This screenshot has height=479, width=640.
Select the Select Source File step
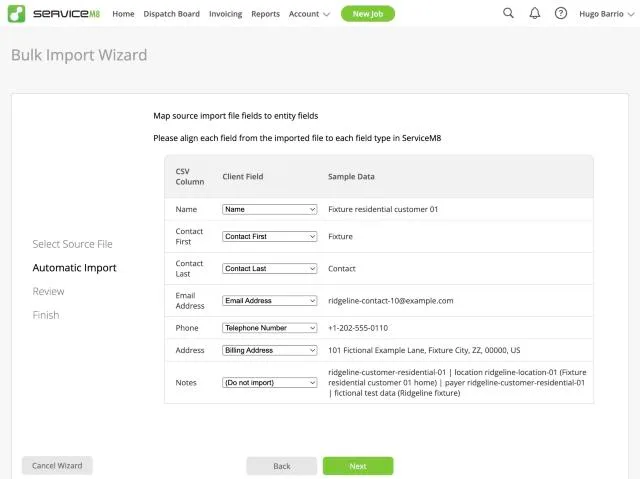72,244
